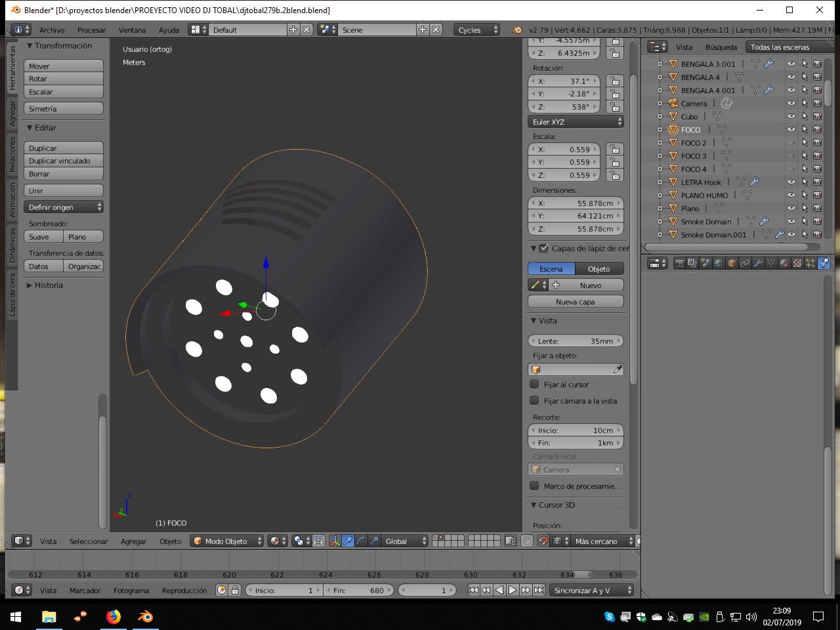Click the World properties globe tab
This screenshot has height=630, width=840.
(719, 263)
